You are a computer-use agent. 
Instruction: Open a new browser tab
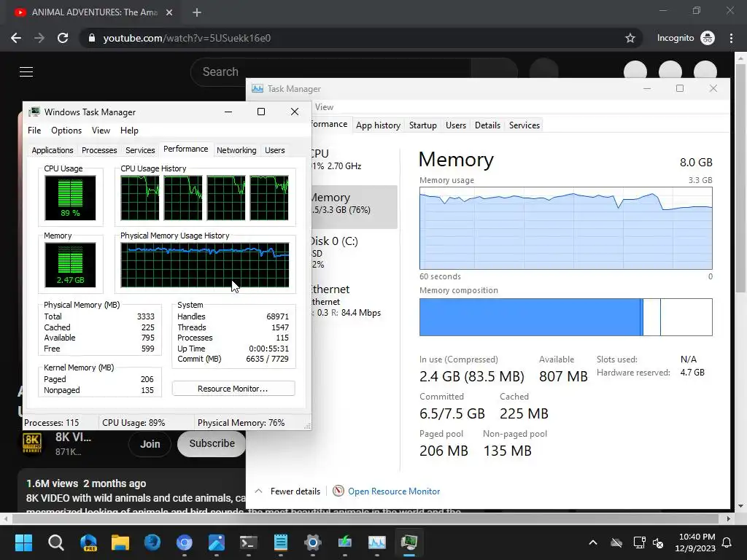coord(197,12)
